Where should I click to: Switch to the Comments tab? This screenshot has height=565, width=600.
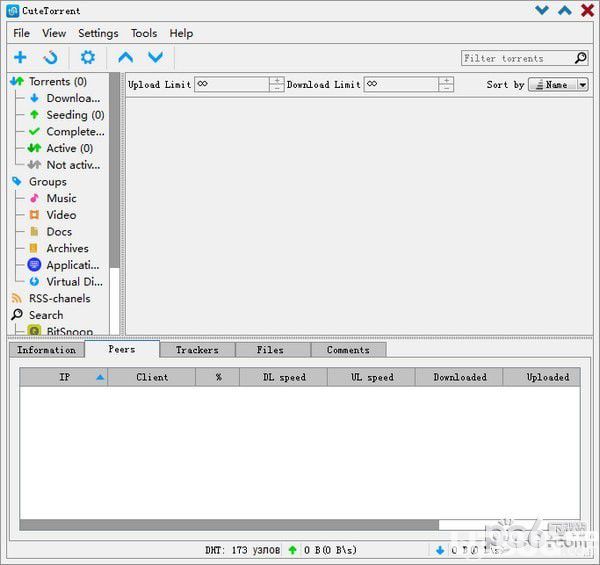pos(348,350)
